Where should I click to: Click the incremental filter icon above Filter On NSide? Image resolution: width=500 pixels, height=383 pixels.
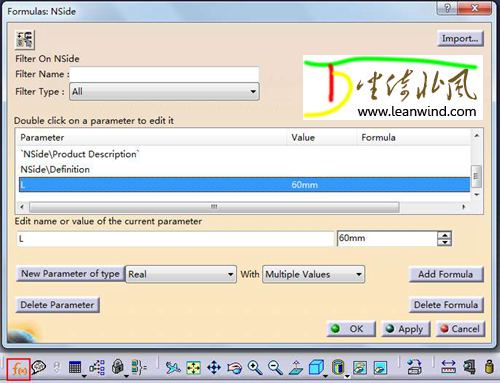[25, 40]
